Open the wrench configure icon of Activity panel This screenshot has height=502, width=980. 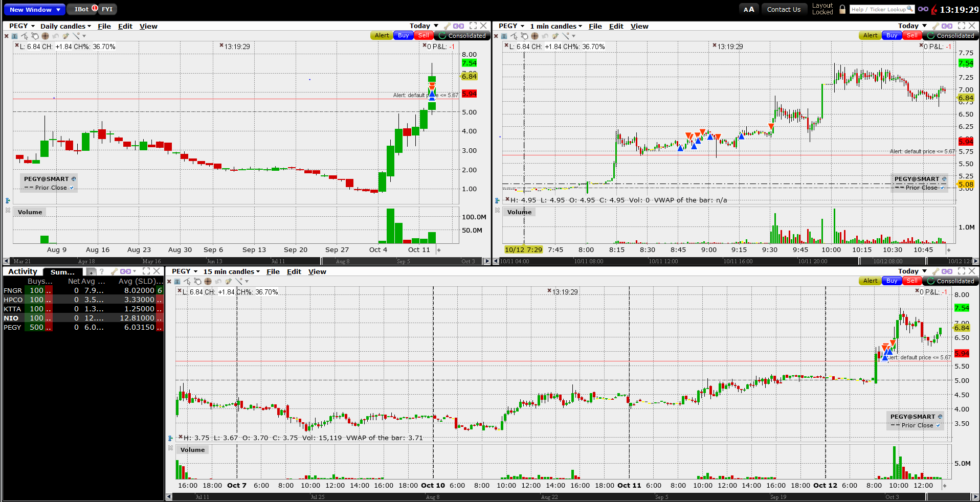(114, 271)
